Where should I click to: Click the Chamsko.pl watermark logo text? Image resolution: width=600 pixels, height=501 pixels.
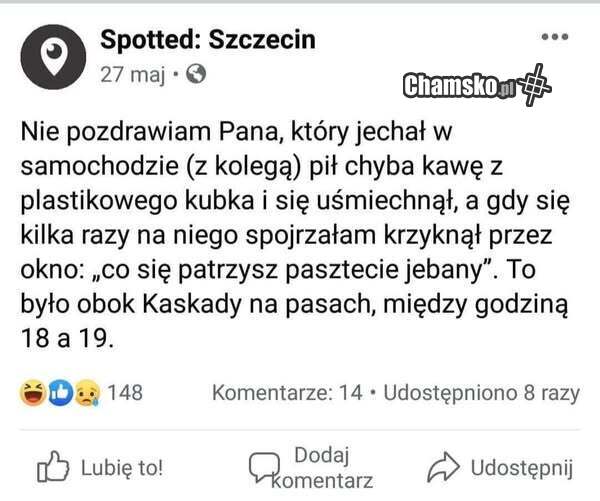point(458,86)
